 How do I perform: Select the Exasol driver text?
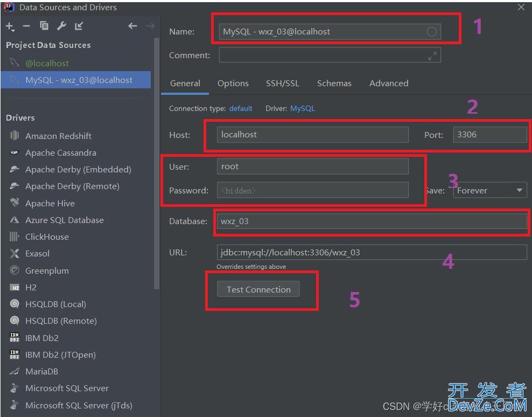(x=37, y=254)
